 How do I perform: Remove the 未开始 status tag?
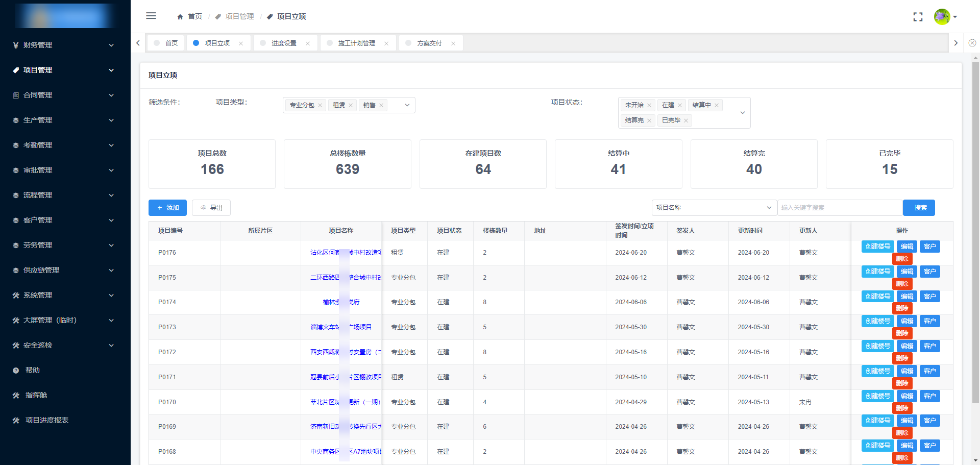coord(649,105)
